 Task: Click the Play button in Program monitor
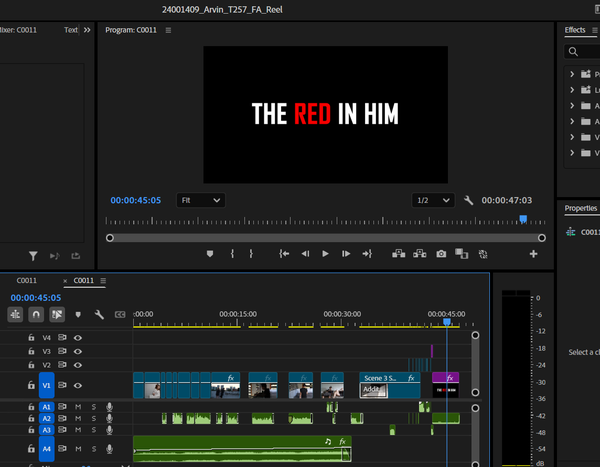325,254
